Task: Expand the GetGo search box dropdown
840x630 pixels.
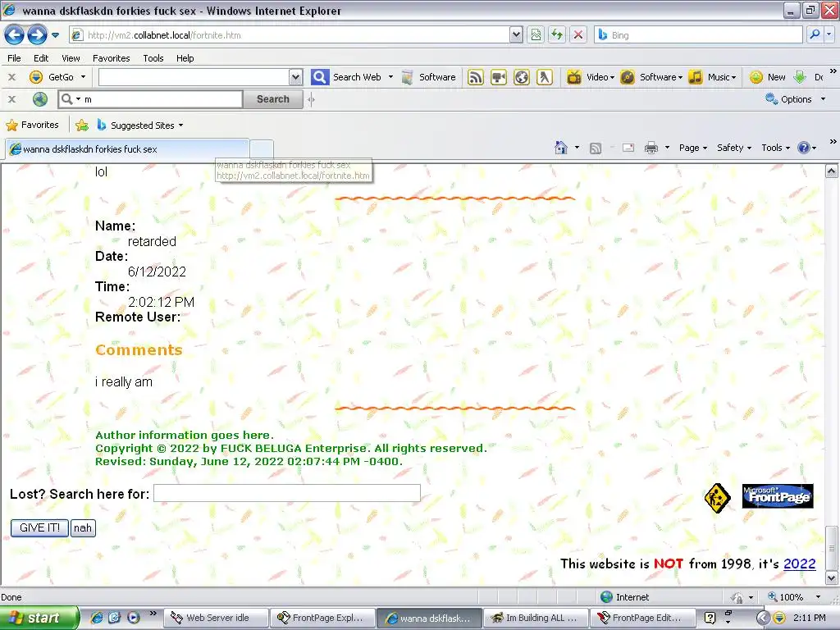Action: pyautogui.click(x=295, y=77)
